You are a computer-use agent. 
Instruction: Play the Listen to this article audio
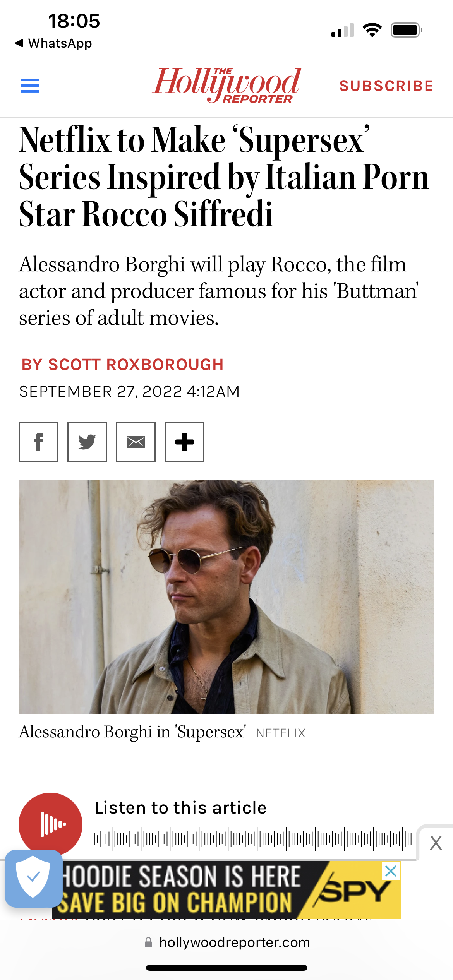[50, 824]
